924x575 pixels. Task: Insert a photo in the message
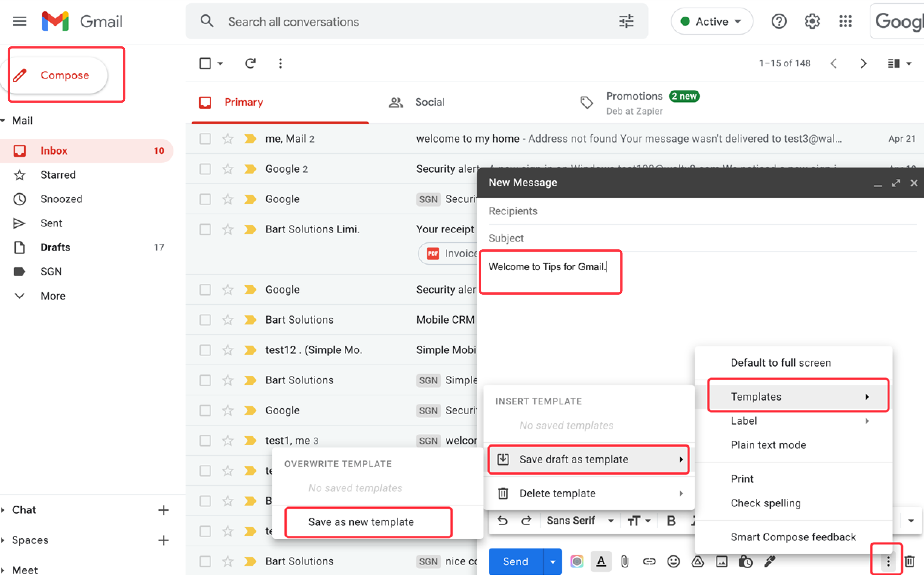(x=721, y=561)
